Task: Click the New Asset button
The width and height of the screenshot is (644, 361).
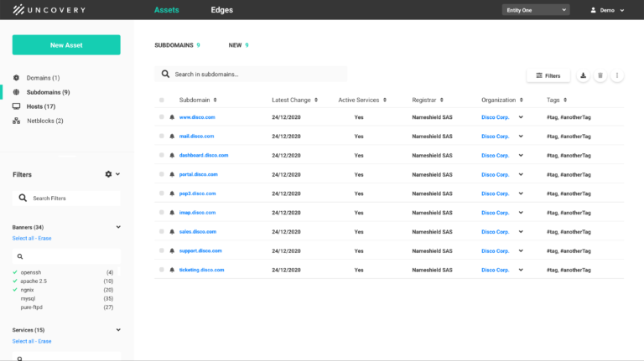Action: pyautogui.click(x=66, y=45)
